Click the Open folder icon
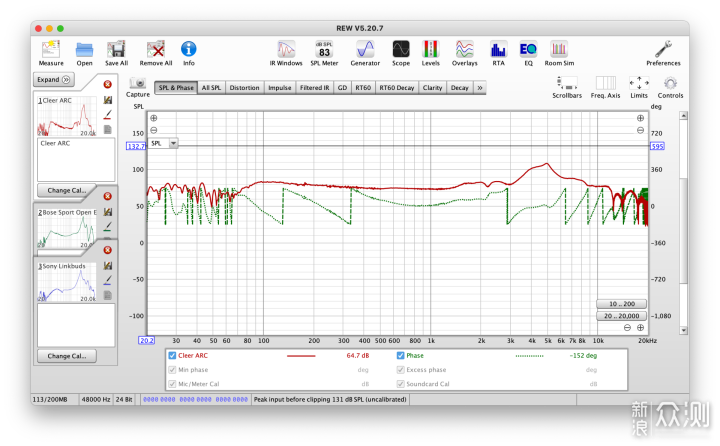 84,53
